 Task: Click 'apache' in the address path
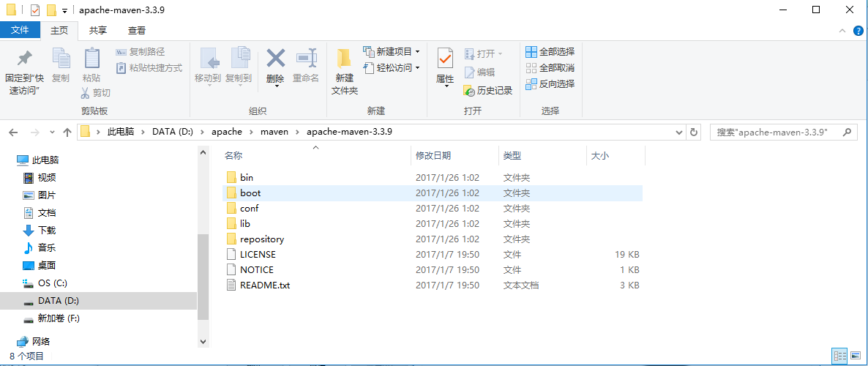(226, 132)
